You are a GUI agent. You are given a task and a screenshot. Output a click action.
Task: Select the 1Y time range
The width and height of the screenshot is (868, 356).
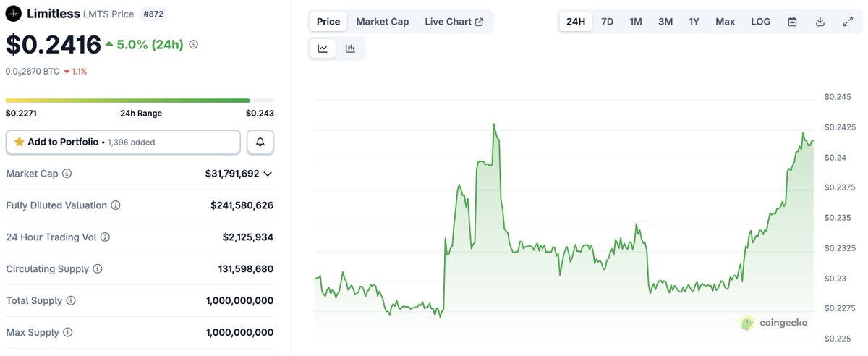tap(694, 22)
